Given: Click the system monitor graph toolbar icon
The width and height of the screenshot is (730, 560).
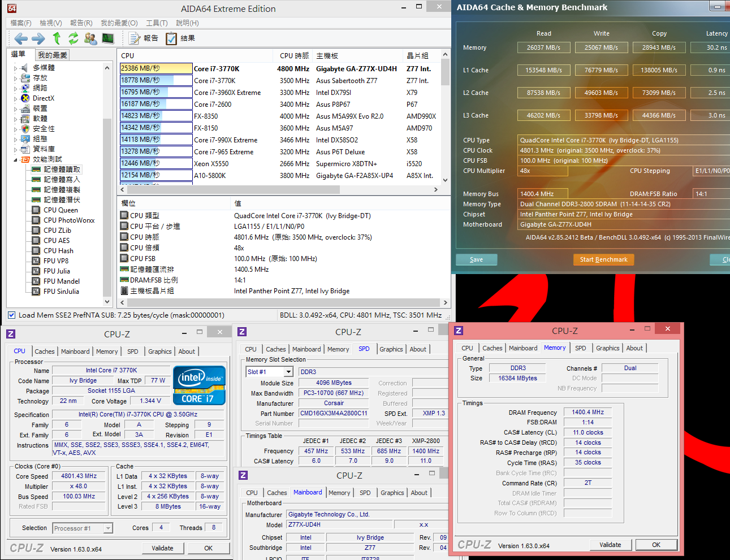Looking at the screenshot, I should pyautogui.click(x=108, y=38).
